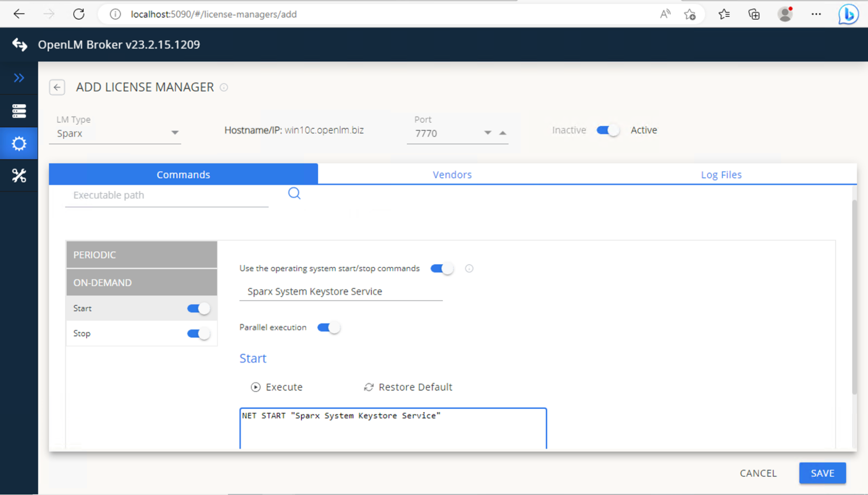Switch to the Vendors tab

pyautogui.click(x=452, y=174)
